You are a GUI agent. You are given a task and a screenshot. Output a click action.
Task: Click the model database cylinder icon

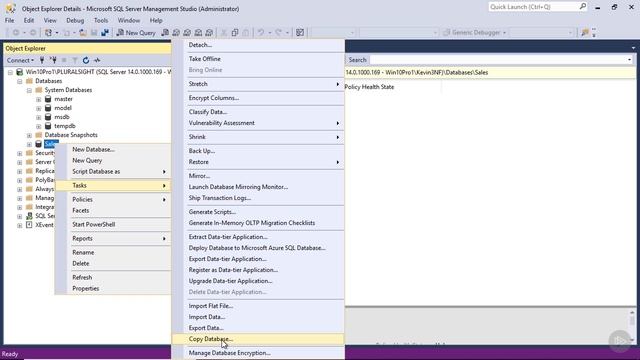pyautogui.click(x=48, y=108)
